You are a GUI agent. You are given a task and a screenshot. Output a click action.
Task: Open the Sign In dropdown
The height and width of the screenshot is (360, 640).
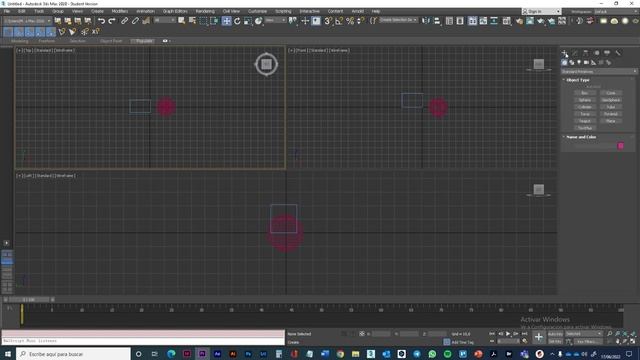pyautogui.click(x=542, y=11)
